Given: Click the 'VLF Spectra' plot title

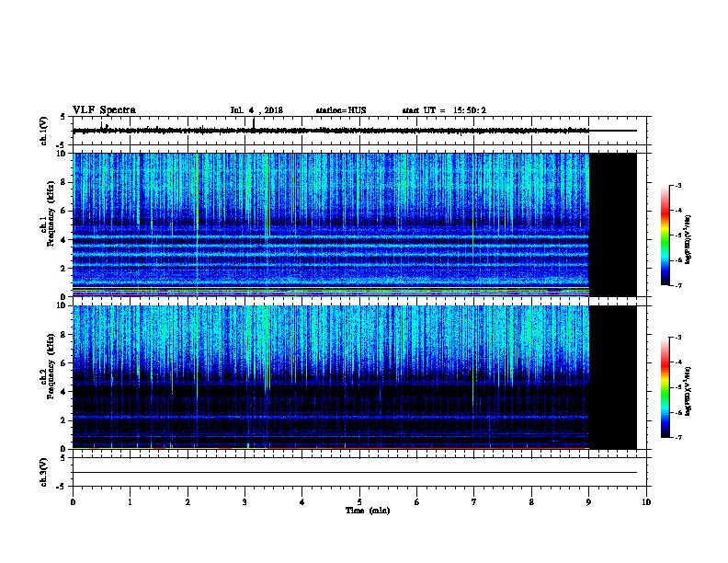Looking at the screenshot, I should (x=104, y=110).
